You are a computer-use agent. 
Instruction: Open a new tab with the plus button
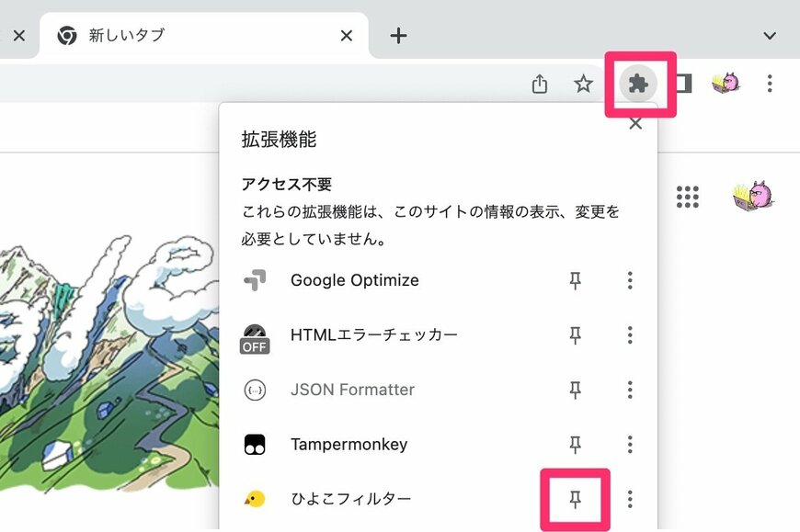(x=396, y=36)
